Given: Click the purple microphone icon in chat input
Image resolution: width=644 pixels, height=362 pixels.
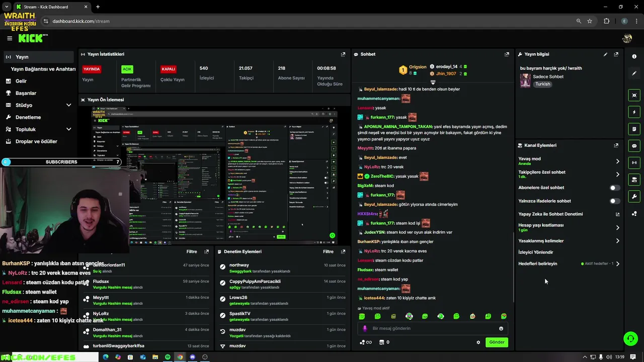Looking at the screenshot, I should pos(365,328).
